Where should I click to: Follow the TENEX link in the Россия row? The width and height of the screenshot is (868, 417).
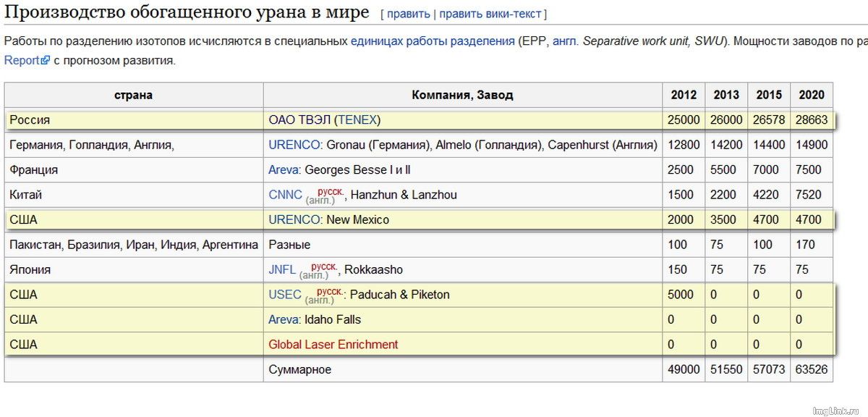[357, 120]
